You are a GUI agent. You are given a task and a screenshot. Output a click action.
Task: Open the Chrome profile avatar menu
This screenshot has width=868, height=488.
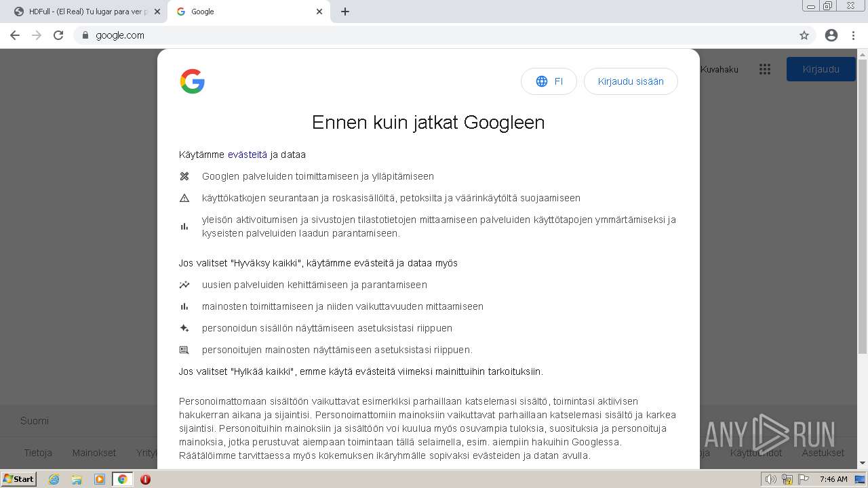pyautogui.click(x=831, y=35)
